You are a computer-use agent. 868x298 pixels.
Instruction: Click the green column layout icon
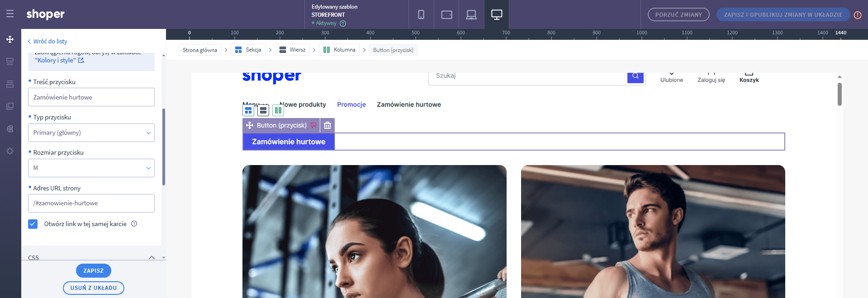(278, 110)
